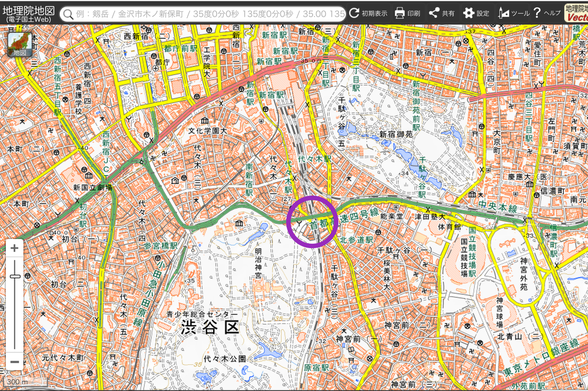This screenshot has height=391, width=588.
Task: Open the ヘルプ help menu
Action: click(547, 13)
